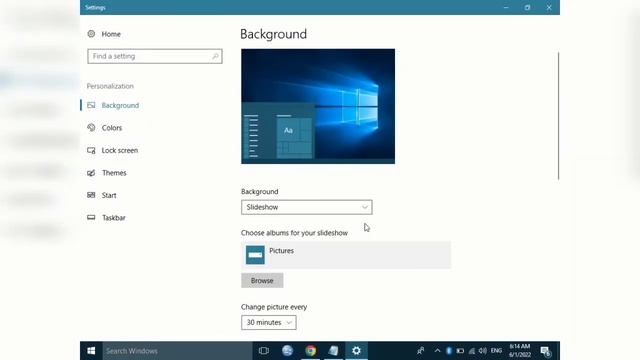Close the Settings window
Image resolution: width=640 pixels, height=360 pixels.
549,7
